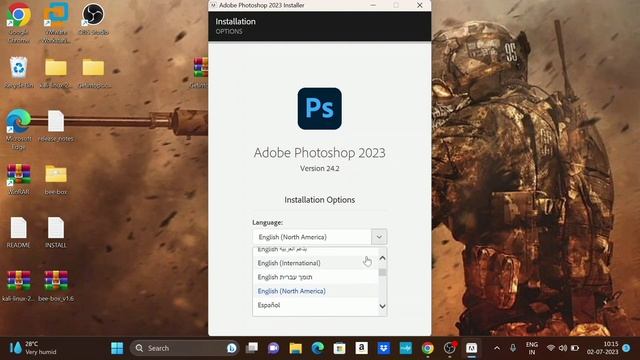
Task: Click the volume speaker tray icon
Action: click(x=563, y=348)
